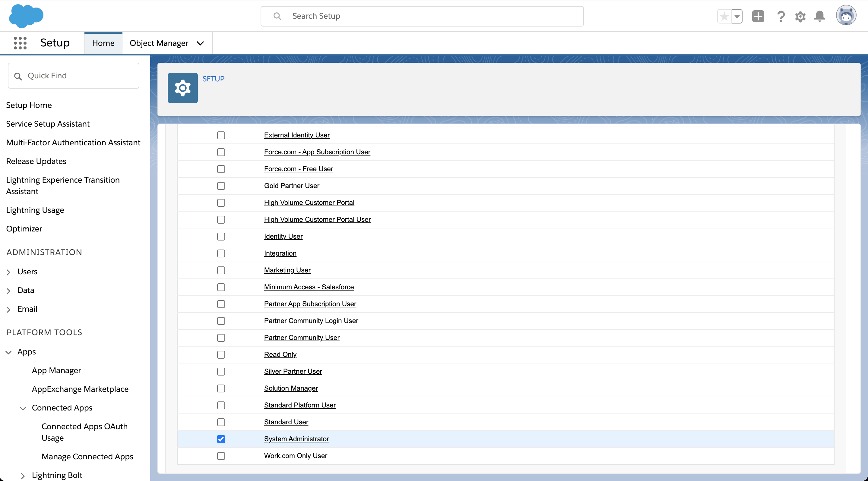Open the Object Manager tab
The width and height of the screenshot is (868, 481).
[x=159, y=43]
